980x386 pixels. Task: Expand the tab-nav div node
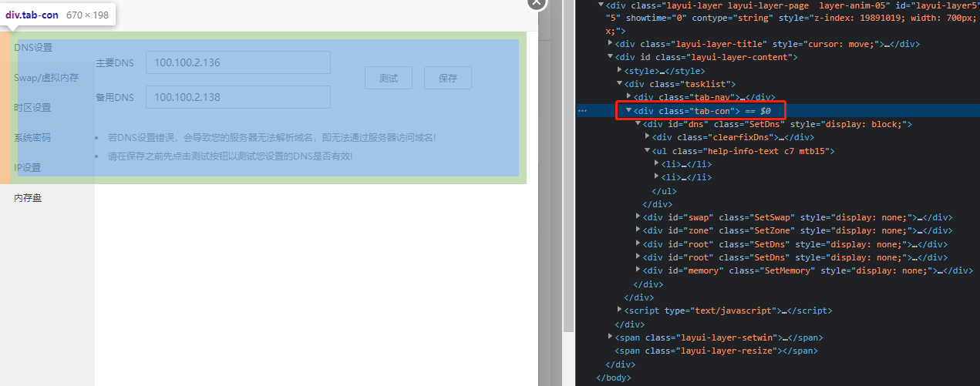[x=629, y=97]
